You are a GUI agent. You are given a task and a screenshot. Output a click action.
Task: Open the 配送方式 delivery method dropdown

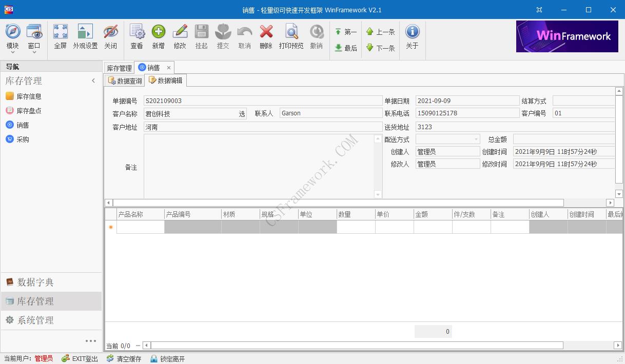click(x=475, y=139)
